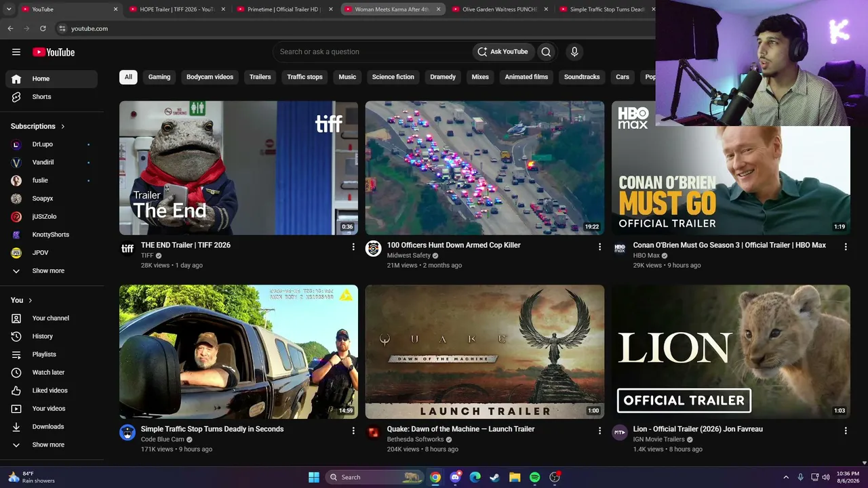Screen dimensions: 868x488
Task: Open Shorts in the sidebar
Action: pos(52,97)
